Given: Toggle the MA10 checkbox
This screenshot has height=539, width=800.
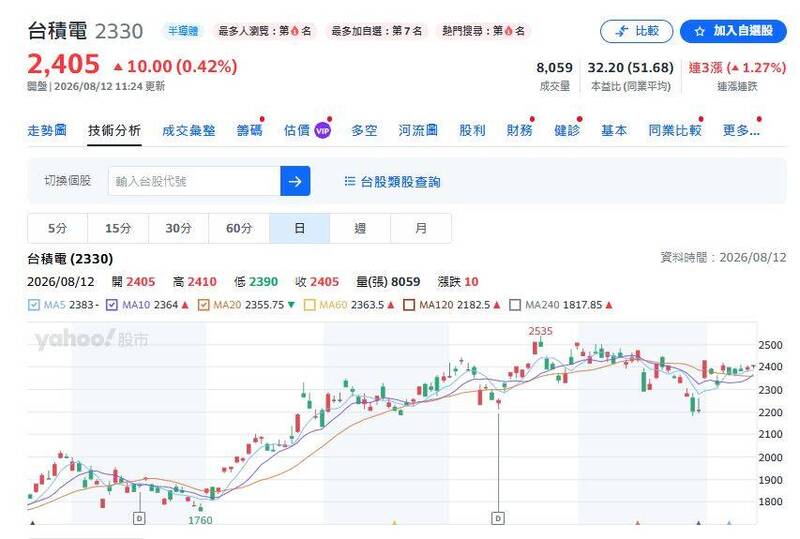Looking at the screenshot, I should (x=112, y=305).
